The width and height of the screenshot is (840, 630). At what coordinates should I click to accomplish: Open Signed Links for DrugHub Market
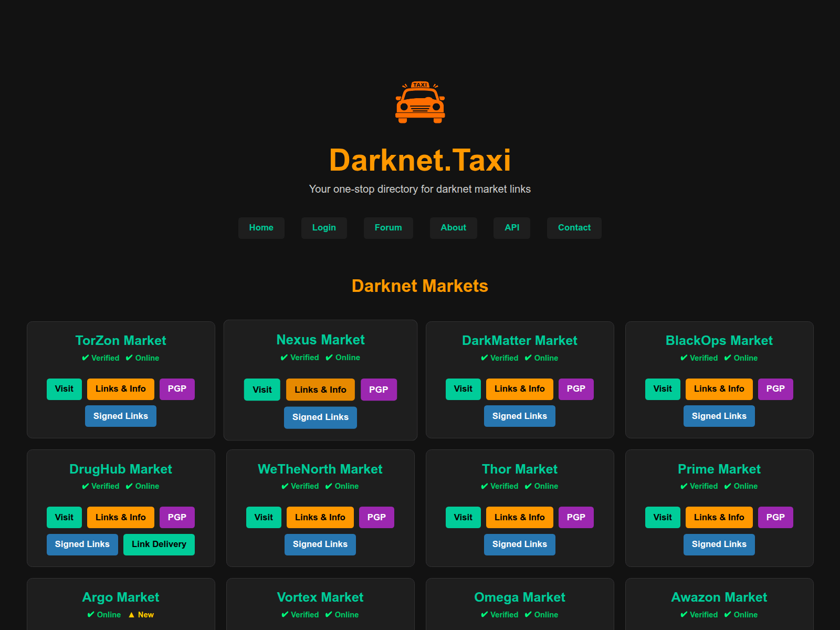82,544
